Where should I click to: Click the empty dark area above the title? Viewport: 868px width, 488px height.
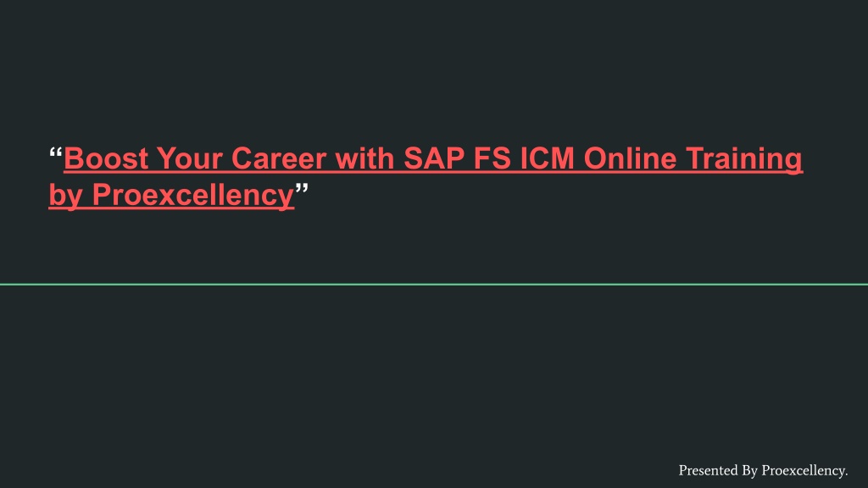click(x=434, y=66)
